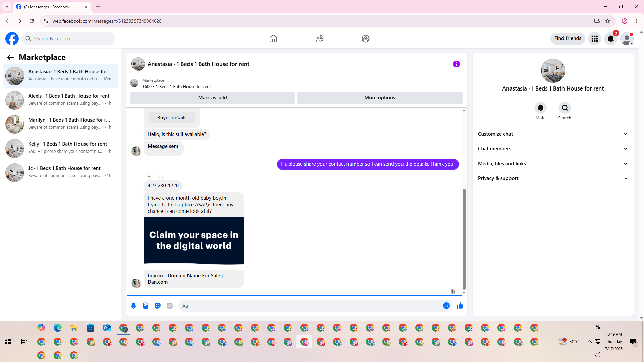Viewport: 644px width, 362px height.
Task: Open volume control in system tray
Action: coord(598,355)
